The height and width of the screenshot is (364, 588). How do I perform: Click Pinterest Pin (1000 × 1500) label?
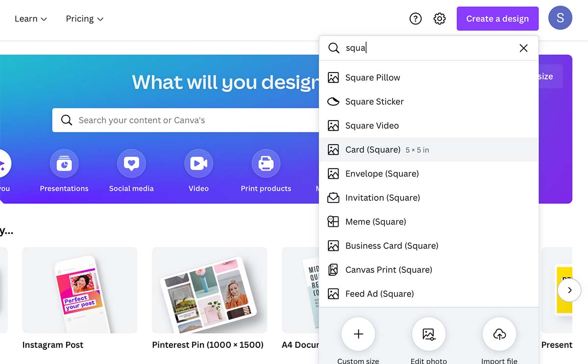[208, 345]
